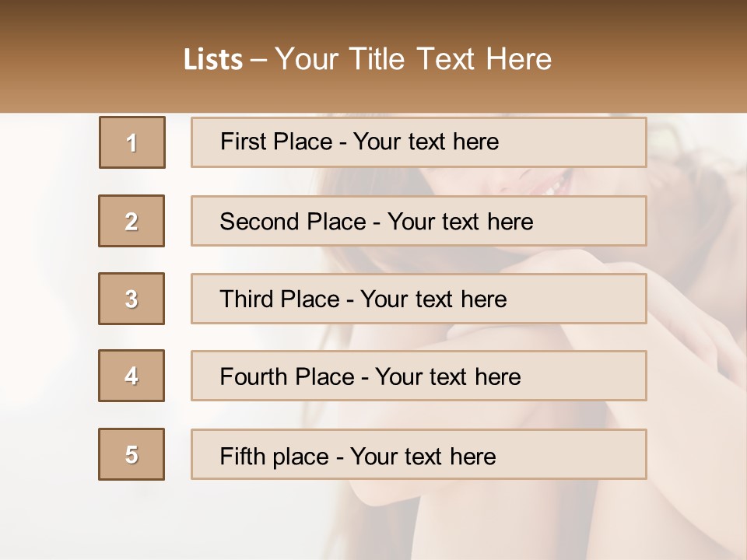Click the number 3 square
The height and width of the screenshot is (560, 747).
coord(132,299)
